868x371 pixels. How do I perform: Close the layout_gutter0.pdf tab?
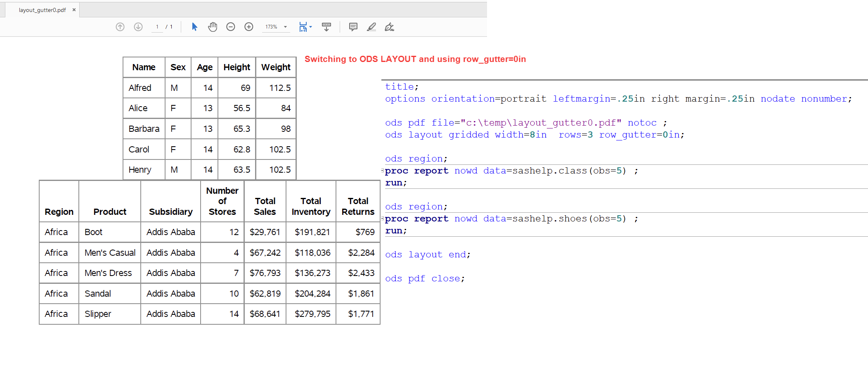(74, 10)
